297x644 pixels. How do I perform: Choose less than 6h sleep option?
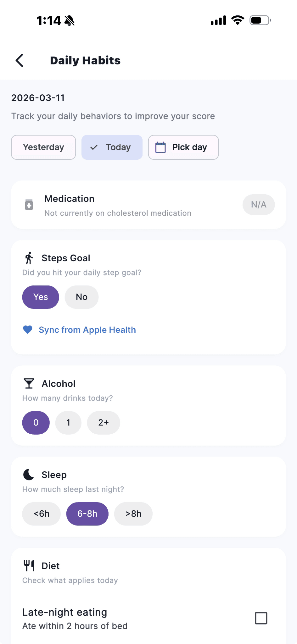[41, 514]
